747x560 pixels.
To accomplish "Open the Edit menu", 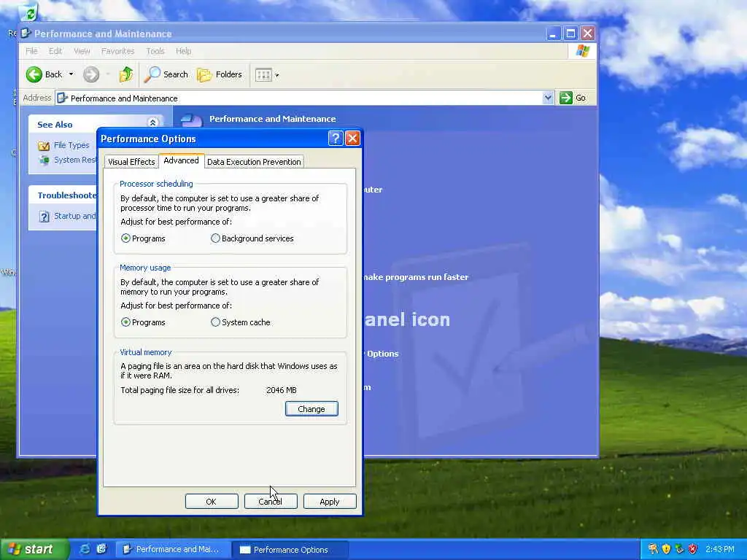I will pyautogui.click(x=55, y=51).
